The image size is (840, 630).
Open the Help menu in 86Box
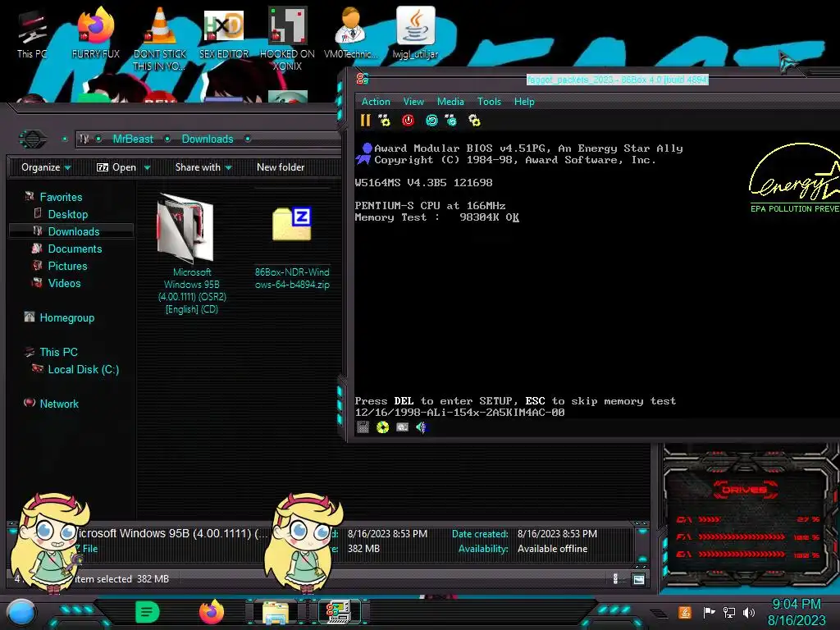[524, 101]
